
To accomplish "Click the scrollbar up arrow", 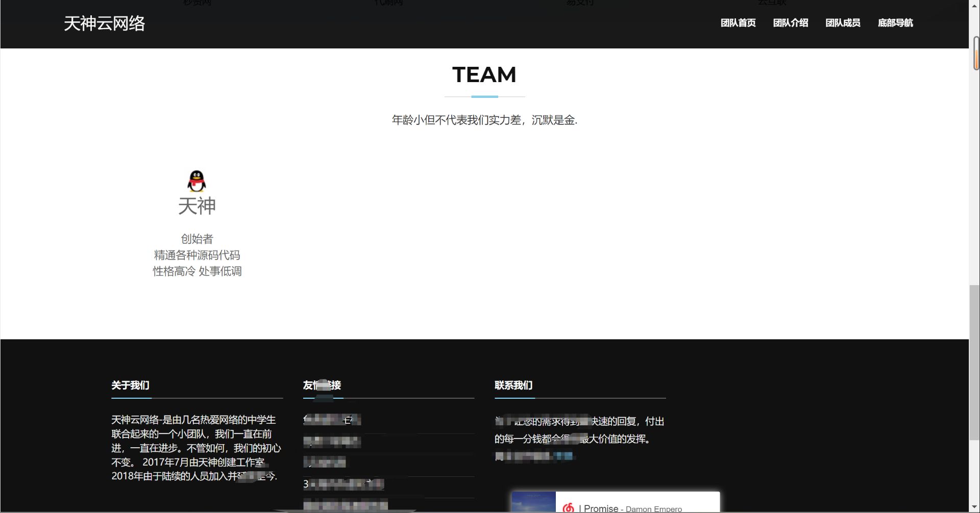I will [x=975, y=5].
